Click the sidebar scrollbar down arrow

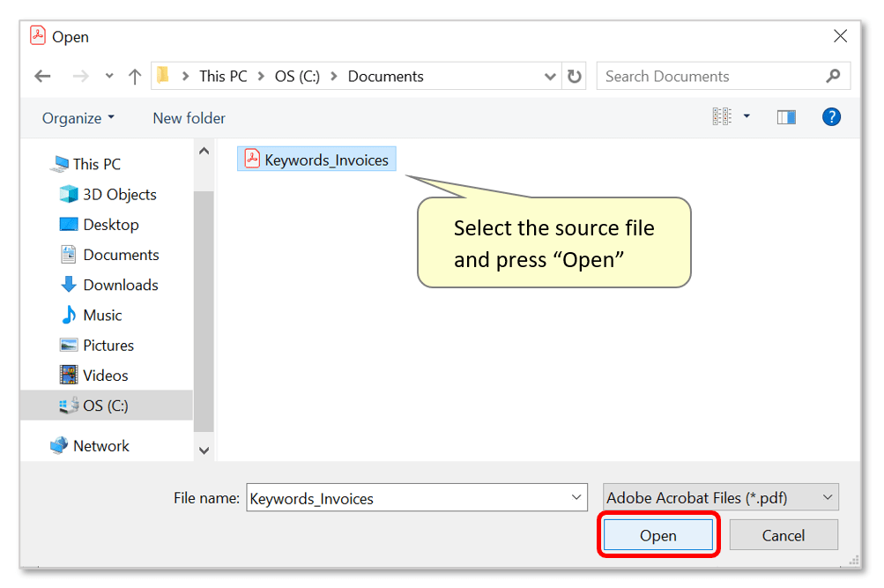[x=204, y=450]
